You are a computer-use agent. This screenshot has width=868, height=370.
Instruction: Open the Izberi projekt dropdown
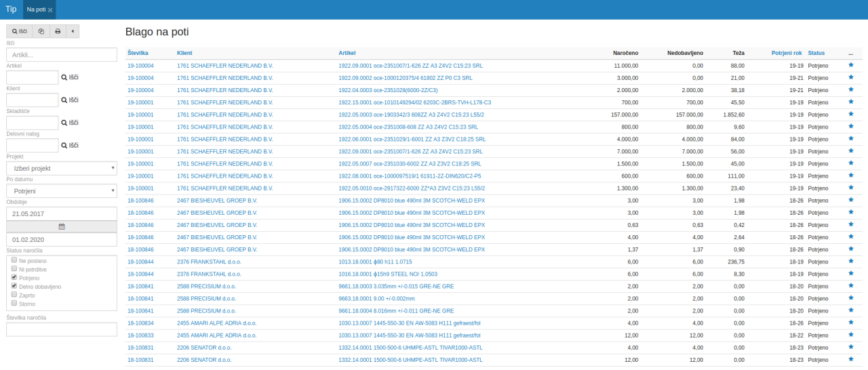click(62, 168)
